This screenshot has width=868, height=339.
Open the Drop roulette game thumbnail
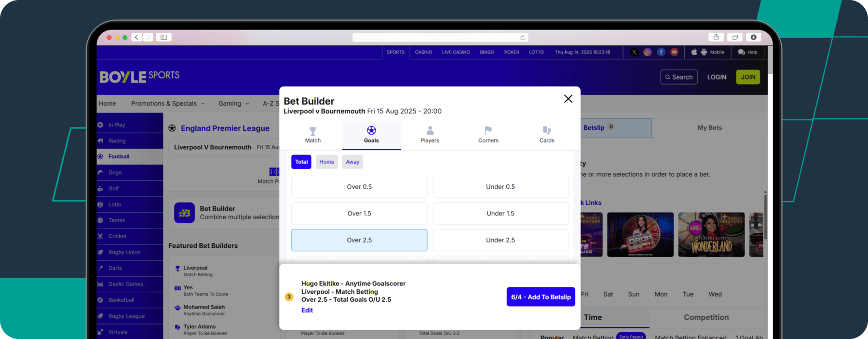click(x=640, y=235)
